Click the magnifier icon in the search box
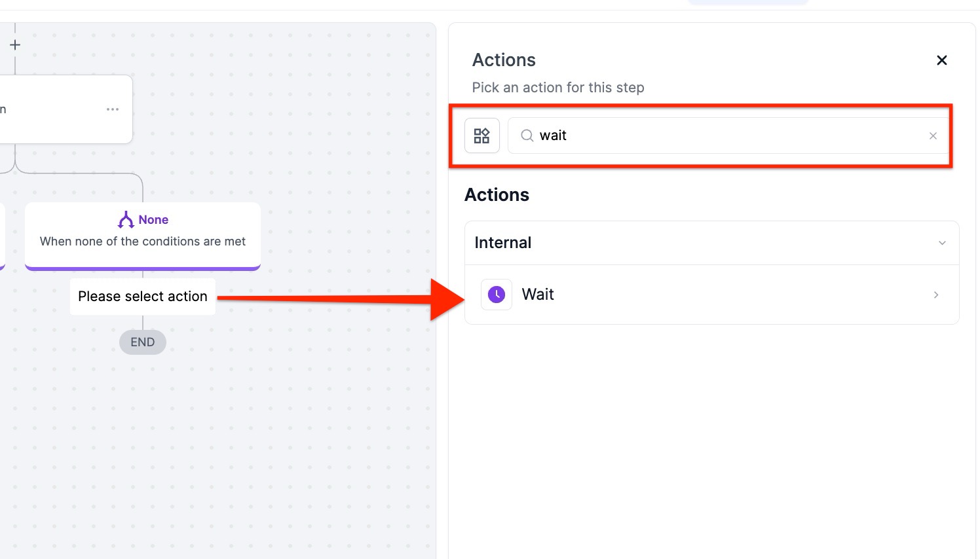 tap(527, 135)
